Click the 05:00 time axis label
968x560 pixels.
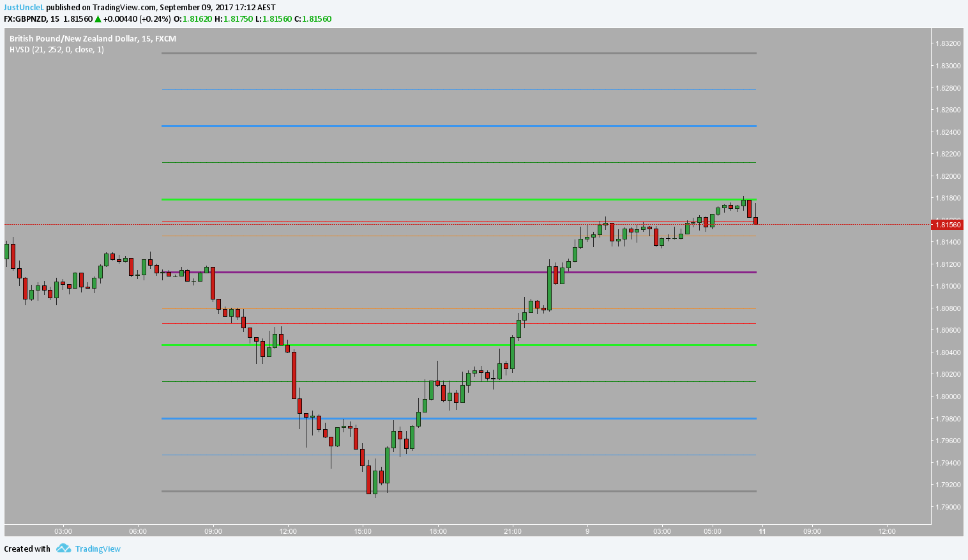pyautogui.click(x=713, y=531)
